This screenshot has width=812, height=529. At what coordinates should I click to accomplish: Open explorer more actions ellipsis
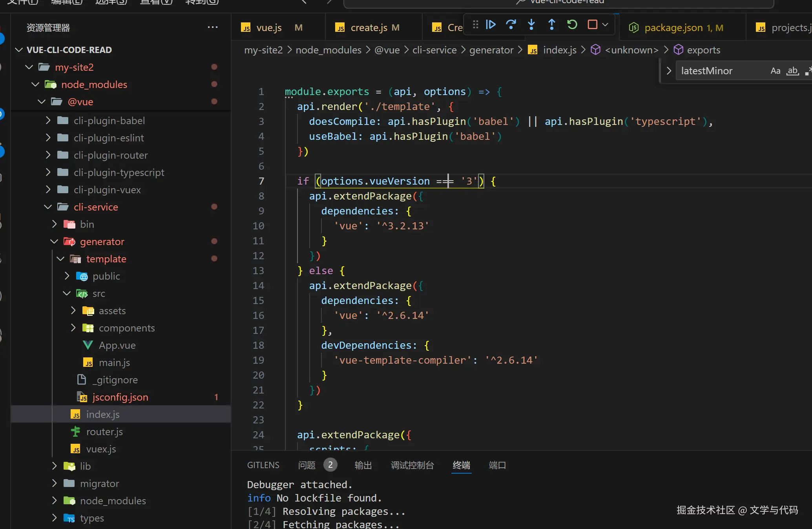tap(213, 27)
